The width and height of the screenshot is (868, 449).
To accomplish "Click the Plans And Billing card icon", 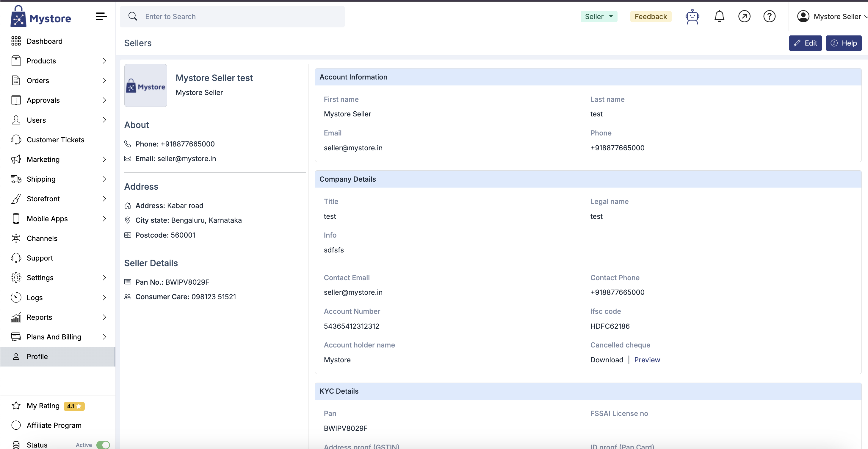I will (x=16, y=337).
